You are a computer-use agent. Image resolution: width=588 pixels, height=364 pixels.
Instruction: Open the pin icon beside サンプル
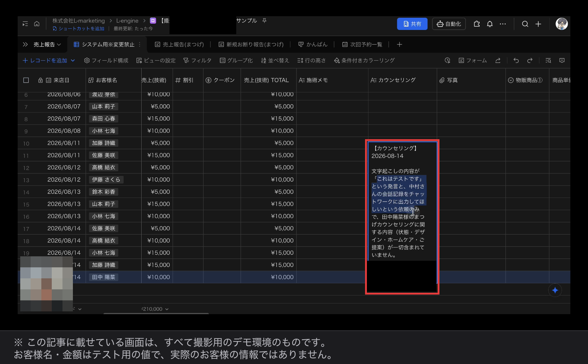coord(264,20)
